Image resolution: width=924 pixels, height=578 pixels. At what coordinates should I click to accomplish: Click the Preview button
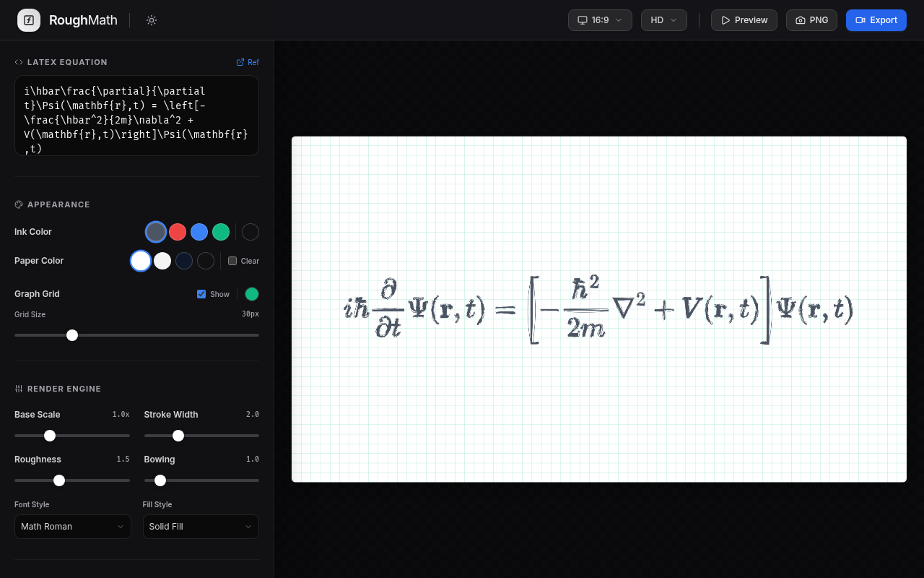coord(744,20)
